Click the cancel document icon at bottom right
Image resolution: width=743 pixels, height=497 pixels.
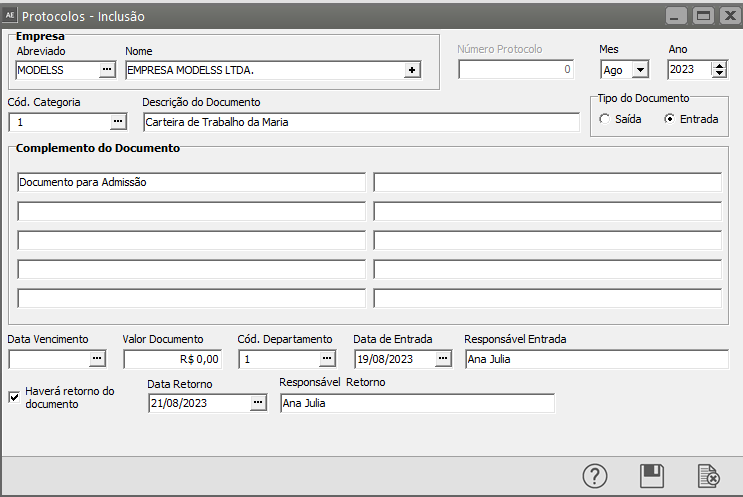click(709, 476)
